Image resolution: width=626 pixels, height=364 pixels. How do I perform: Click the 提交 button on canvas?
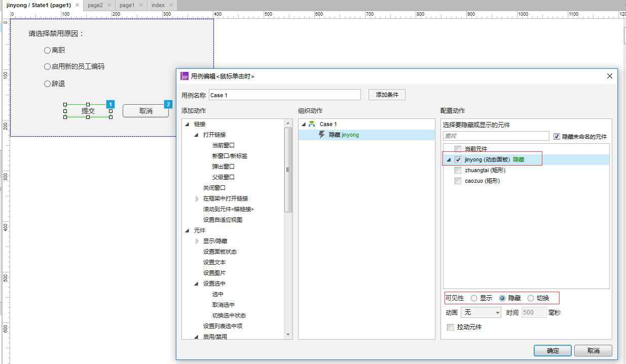click(88, 111)
